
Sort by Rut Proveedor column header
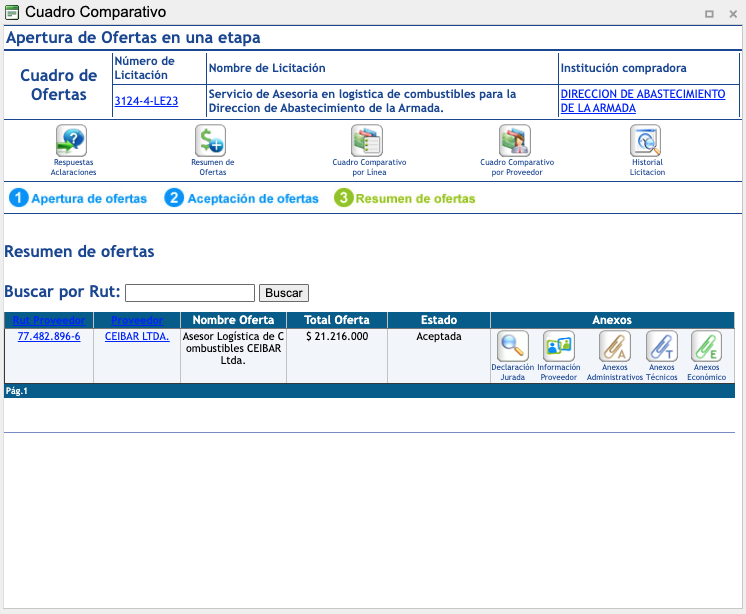coord(49,320)
